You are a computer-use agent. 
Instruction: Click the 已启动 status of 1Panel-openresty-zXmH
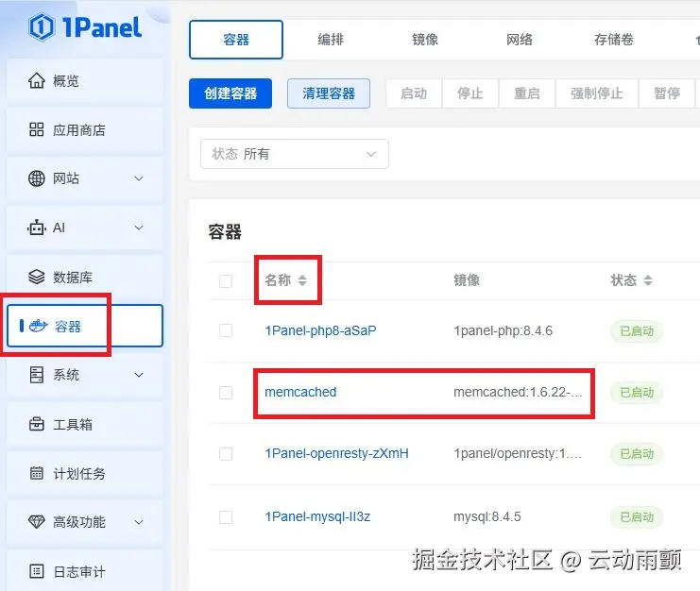pyautogui.click(x=637, y=454)
